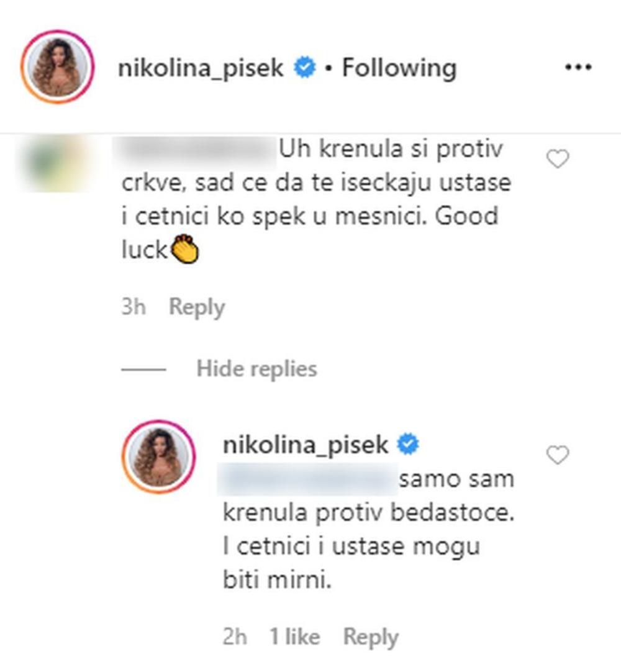Open the blurred commenter's avatar
621x672 pixels.
tap(57, 161)
